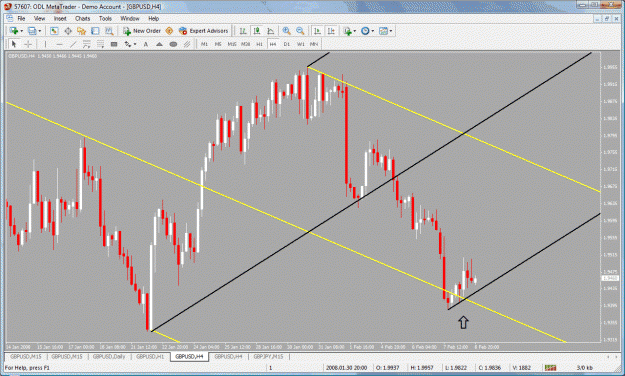Open the Insert menu

click(x=60, y=18)
